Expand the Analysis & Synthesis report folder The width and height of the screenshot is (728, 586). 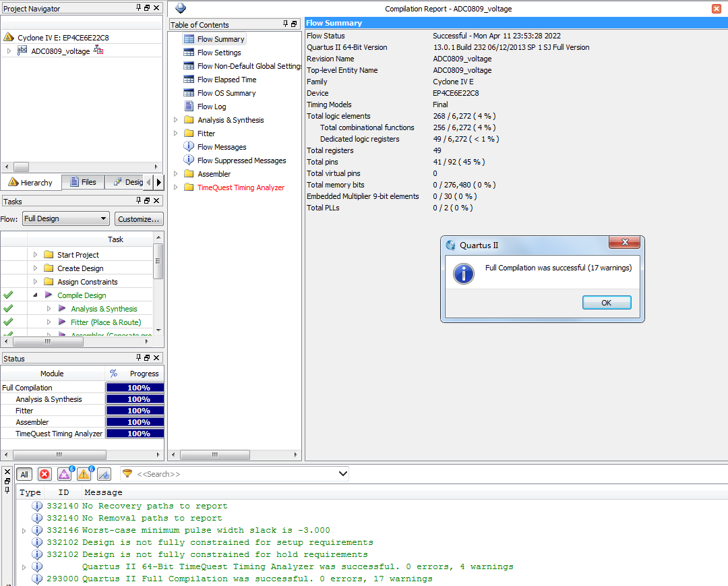click(x=176, y=120)
